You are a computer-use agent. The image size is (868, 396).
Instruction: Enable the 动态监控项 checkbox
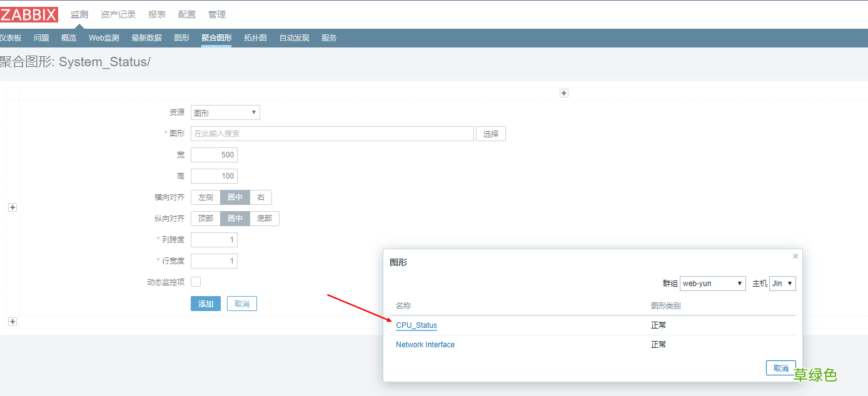196,281
